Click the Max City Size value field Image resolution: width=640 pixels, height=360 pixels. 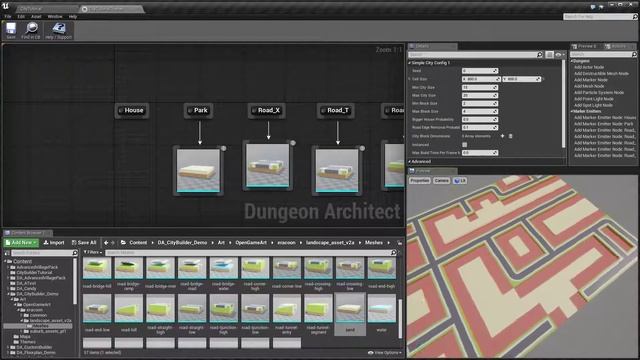point(480,95)
